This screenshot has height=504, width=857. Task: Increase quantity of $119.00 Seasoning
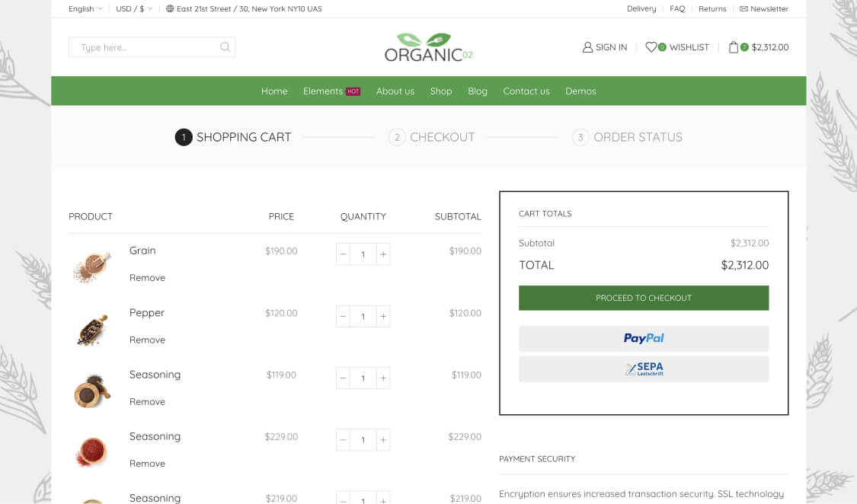[383, 378]
